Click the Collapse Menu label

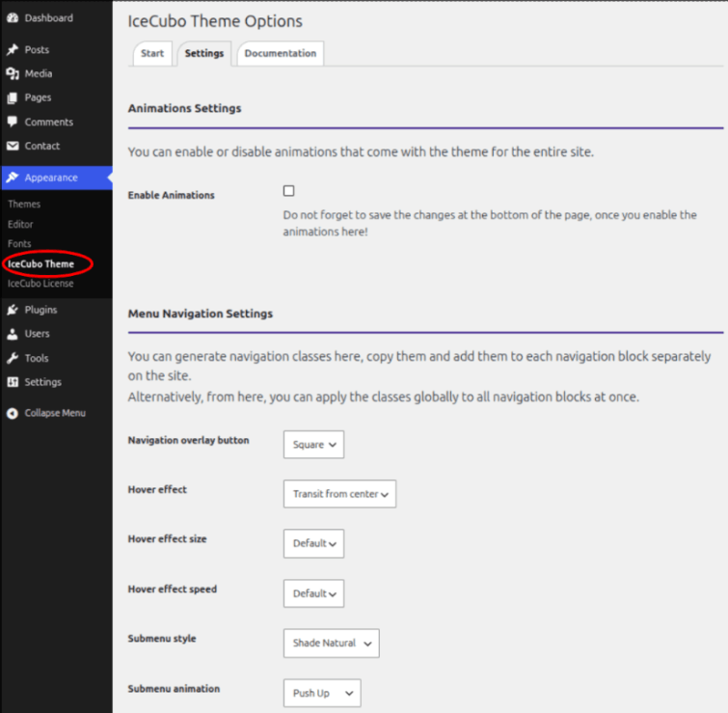coord(55,413)
